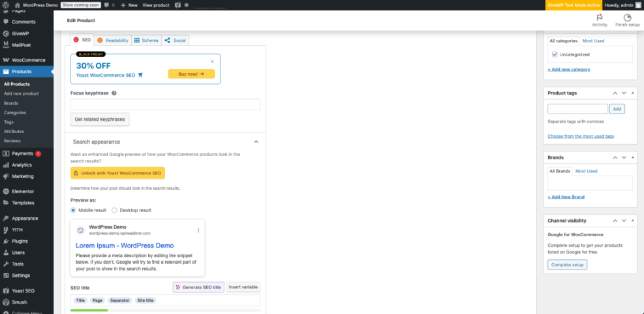The width and height of the screenshot is (644, 314).
Task: Click View product in admin bar
Action: pos(156,5)
